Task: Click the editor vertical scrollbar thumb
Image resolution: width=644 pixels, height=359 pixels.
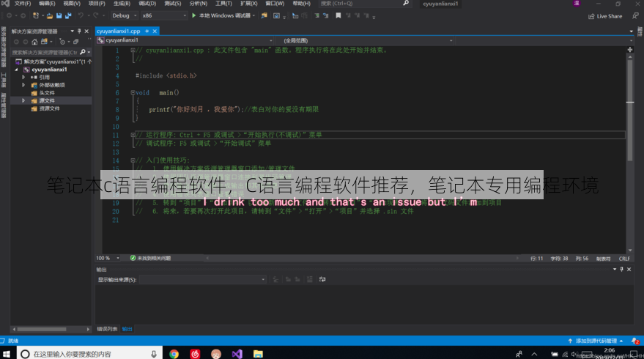Action: [x=629, y=111]
